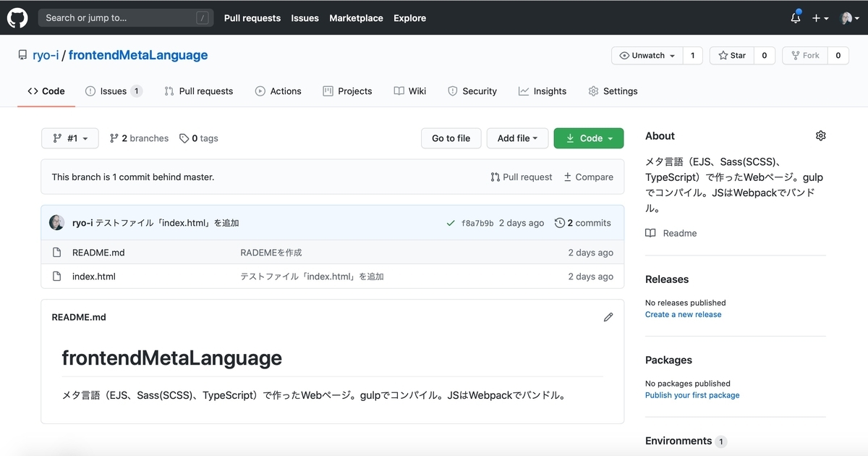Viewport: 868px width, 456px height.
Task: Open the index.html file
Action: (x=94, y=276)
